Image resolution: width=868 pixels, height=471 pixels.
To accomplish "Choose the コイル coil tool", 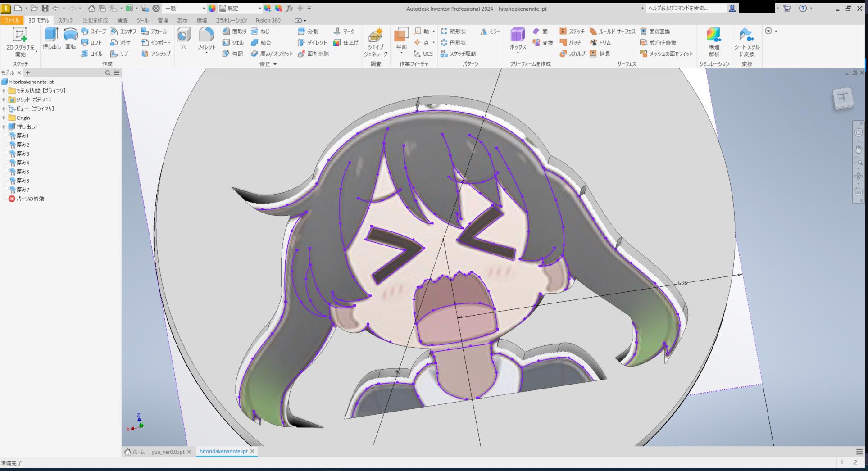I will point(92,54).
